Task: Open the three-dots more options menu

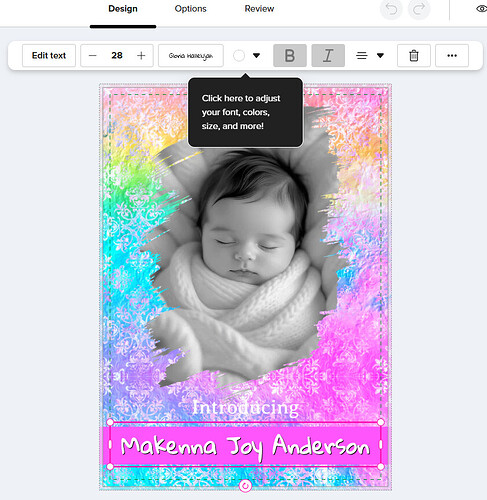Action: pyautogui.click(x=452, y=56)
